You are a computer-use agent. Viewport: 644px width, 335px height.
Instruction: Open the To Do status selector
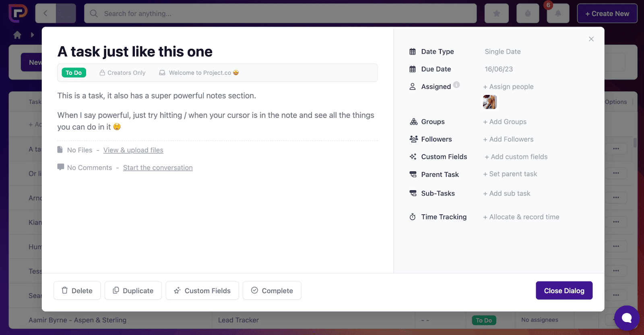74,73
